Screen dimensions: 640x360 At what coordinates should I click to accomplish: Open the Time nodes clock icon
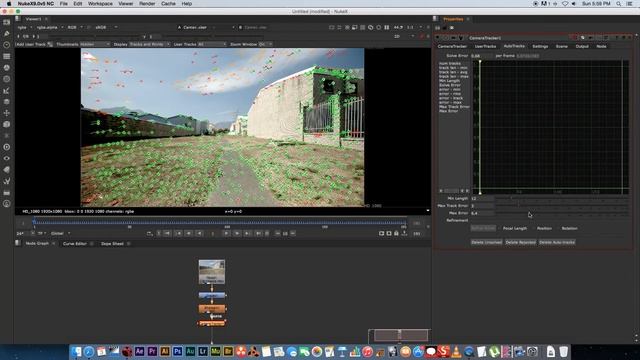(7, 45)
